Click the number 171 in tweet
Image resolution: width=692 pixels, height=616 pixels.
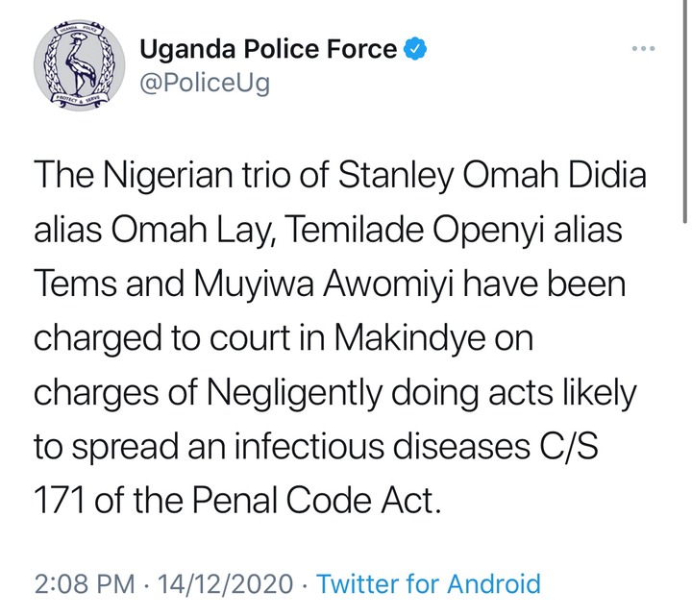coord(60,501)
